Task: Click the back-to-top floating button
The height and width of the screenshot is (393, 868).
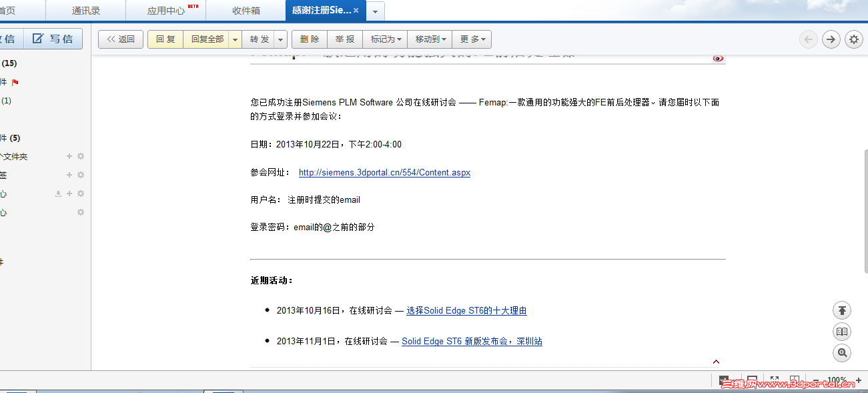Action: (x=842, y=310)
